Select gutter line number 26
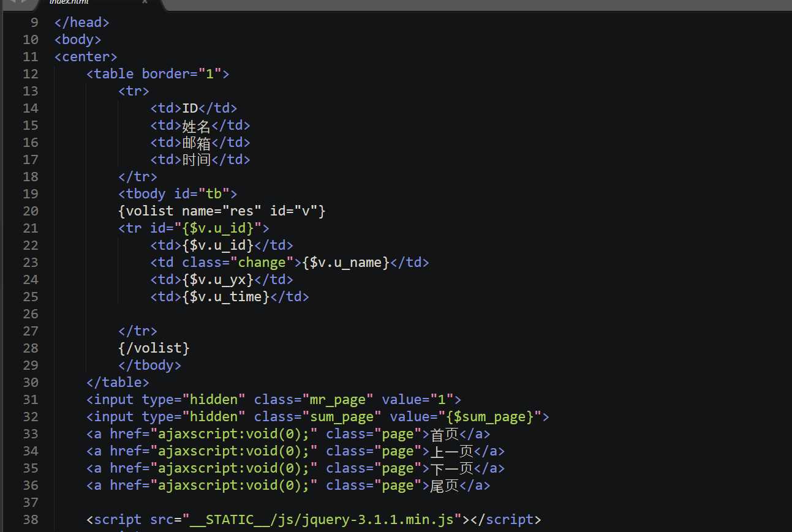This screenshot has width=792, height=532. 31,314
